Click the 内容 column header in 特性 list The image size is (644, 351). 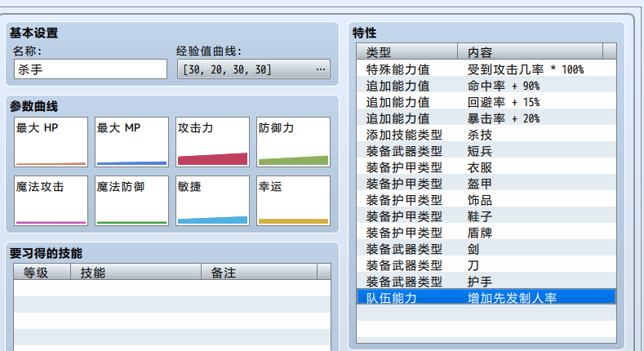(x=531, y=51)
